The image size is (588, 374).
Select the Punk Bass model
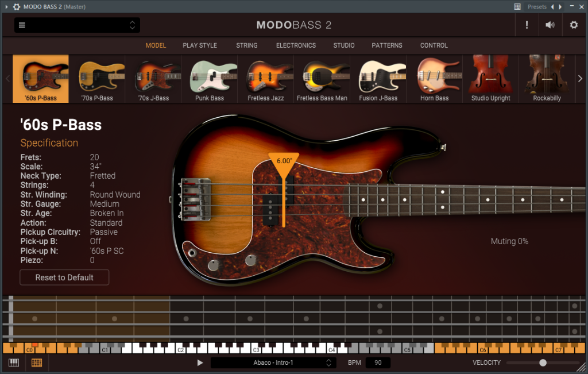pyautogui.click(x=210, y=79)
